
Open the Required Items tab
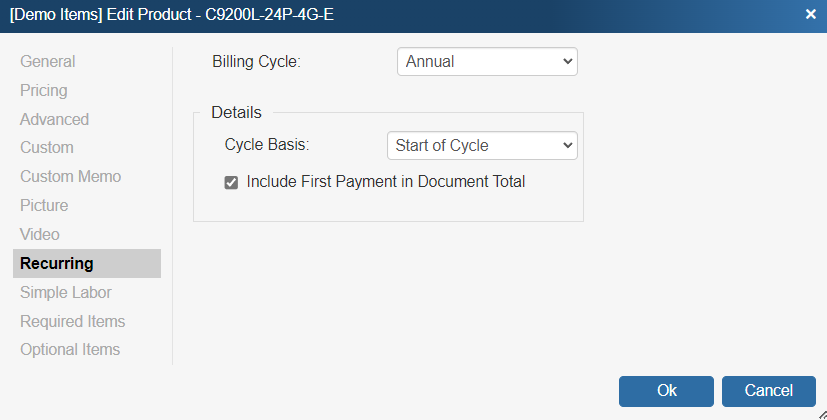[73, 322]
